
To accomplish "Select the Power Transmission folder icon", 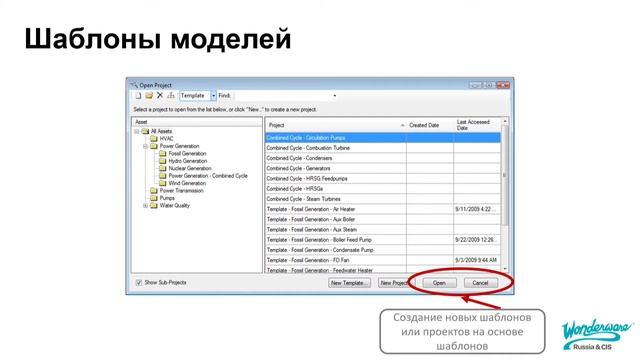I will [154, 191].
